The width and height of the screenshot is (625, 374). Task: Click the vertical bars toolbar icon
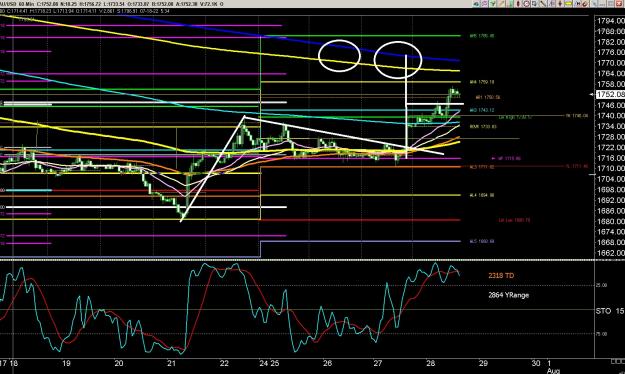coord(552,4)
